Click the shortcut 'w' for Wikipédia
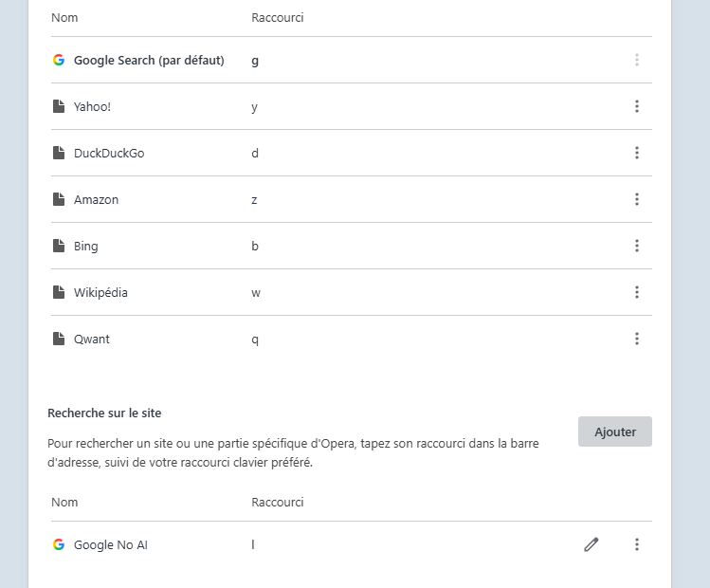Screen dimensions: 710x588 (256, 293)
